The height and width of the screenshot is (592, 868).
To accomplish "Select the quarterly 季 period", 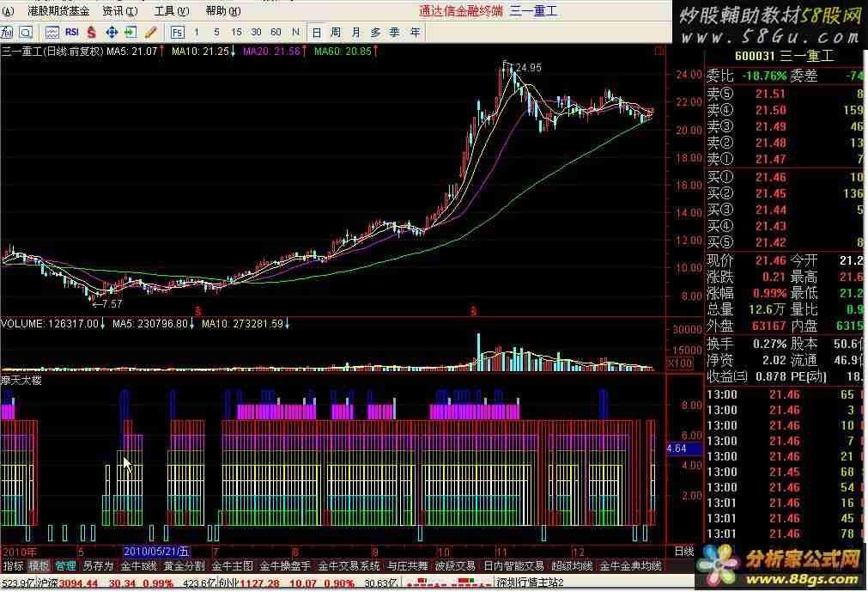I will (395, 33).
